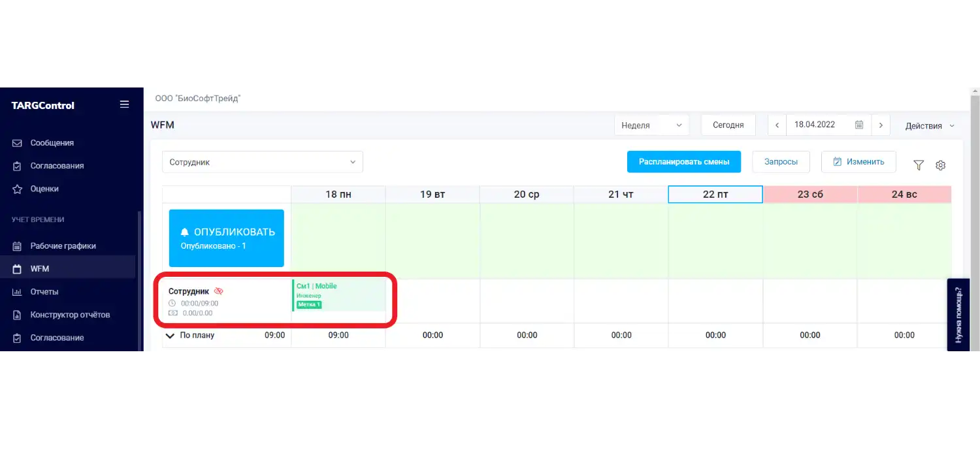The image size is (980, 457).
Task: Click the Изменить button
Action: point(858,162)
